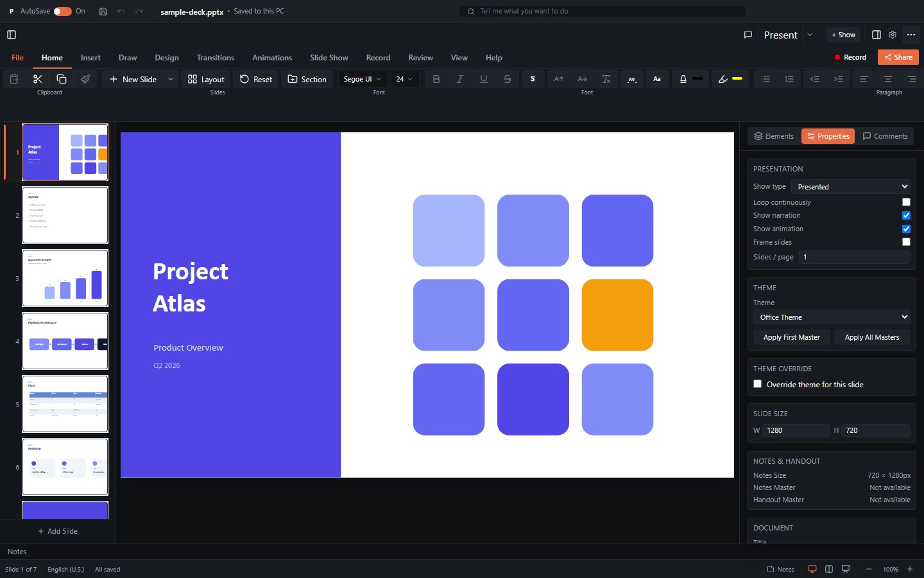Redo the last action

tap(139, 11)
